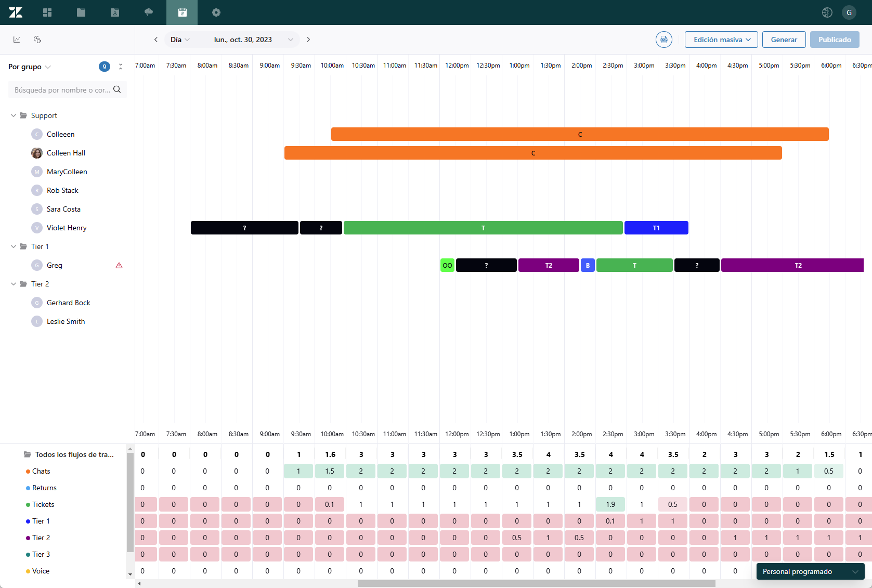Select Violet Henry's first black ? block
The image size is (872, 588).
point(244,228)
